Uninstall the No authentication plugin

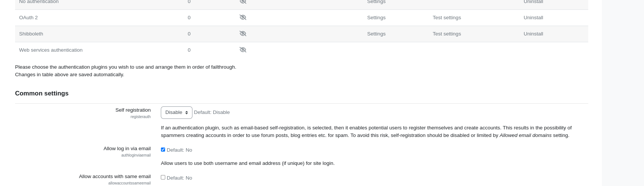[x=533, y=2]
